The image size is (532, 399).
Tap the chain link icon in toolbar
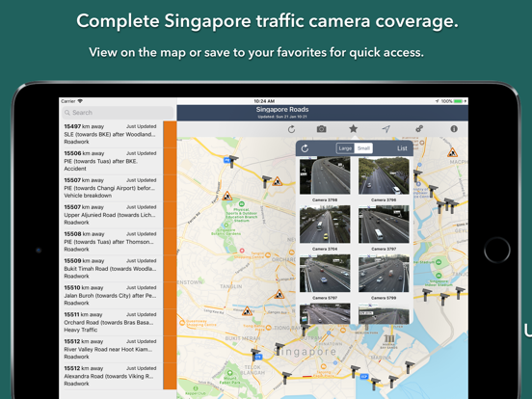point(419,128)
